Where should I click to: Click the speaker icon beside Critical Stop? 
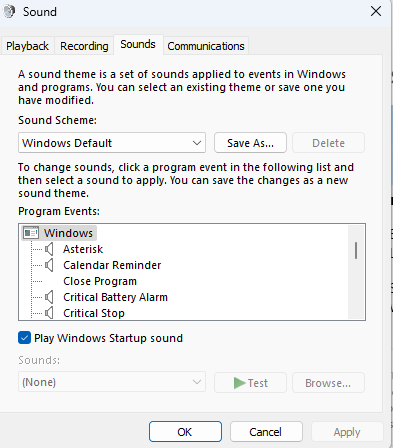pos(49,313)
